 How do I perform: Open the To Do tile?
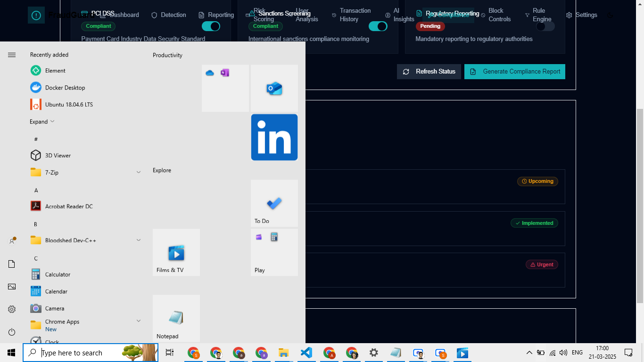(x=274, y=203)
